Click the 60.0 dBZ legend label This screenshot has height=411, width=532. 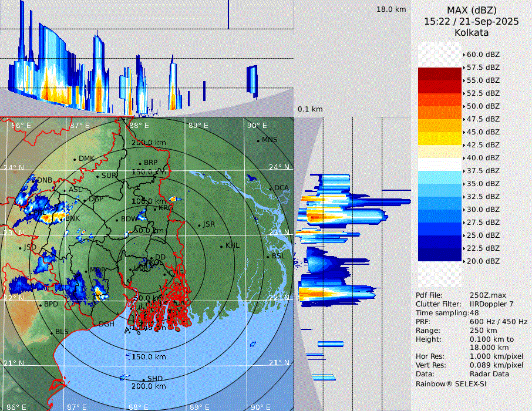[483, 55]
